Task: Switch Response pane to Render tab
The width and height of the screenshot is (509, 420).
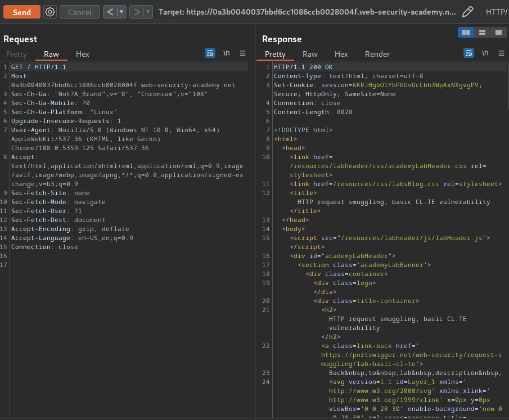Action: [377, 54]
